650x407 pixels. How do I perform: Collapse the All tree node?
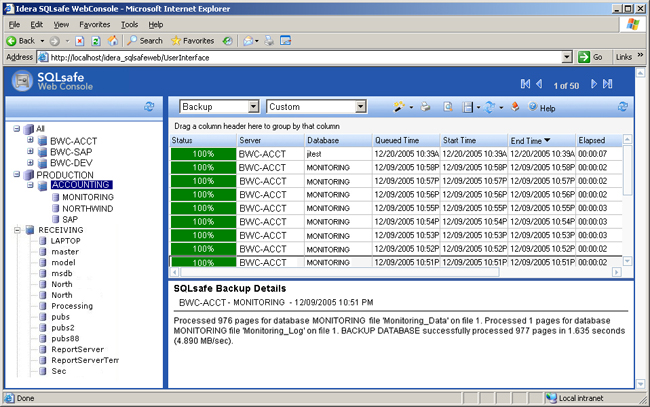coord(17,128)
